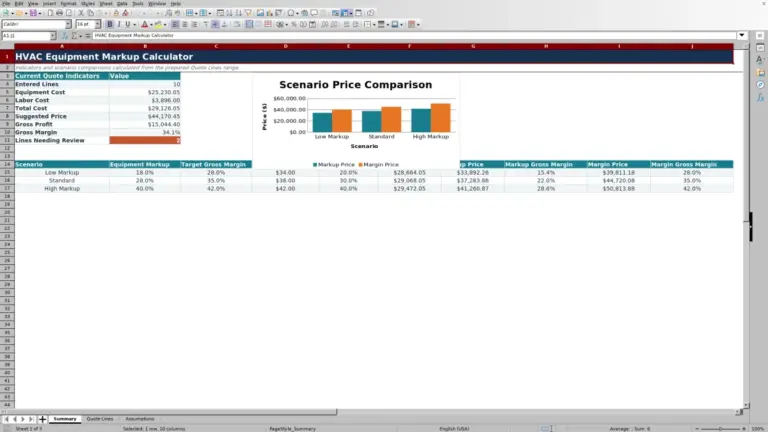The height and width of the screenshot is (432, 768).
Task: Open the Sum function dropdown arrow
Action: tap(81, 35)
